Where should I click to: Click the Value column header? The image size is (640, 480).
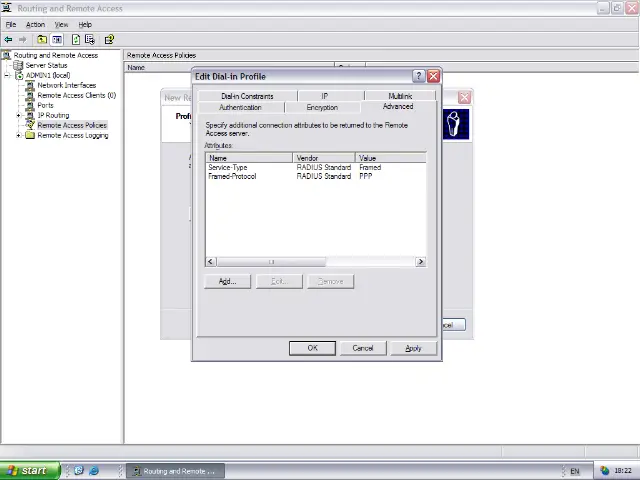pyautogui.click(x=391, y=158)
